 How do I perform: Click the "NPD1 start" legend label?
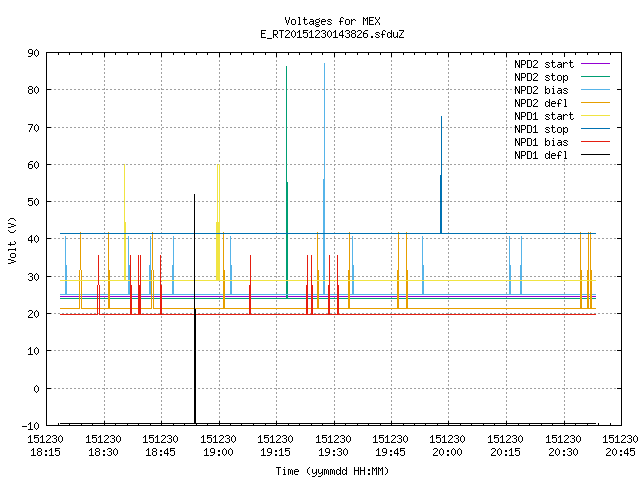pos(544,116)
